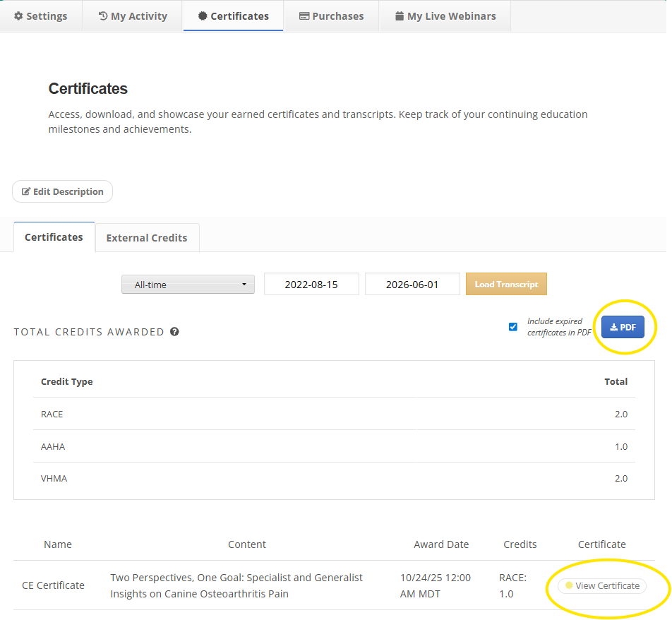Click the Certificate column header
The height and width of the screenshot is (620, 672).
click(x=601, y=544)
